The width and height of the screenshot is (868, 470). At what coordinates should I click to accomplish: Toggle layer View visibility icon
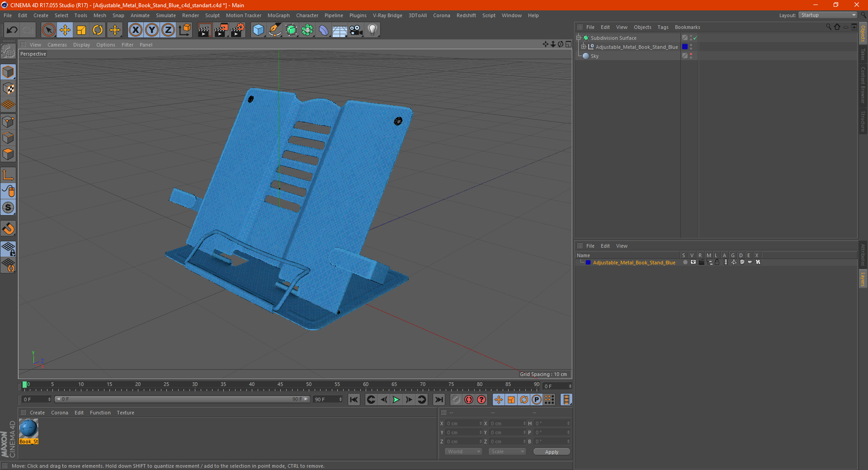693,262
